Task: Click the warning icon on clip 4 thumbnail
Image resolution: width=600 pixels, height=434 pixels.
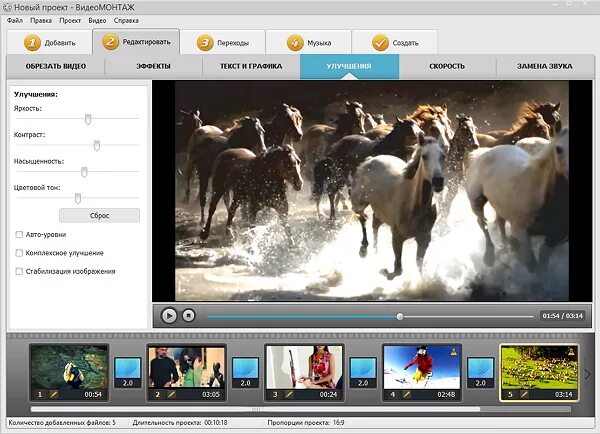Action: (454, 351)
